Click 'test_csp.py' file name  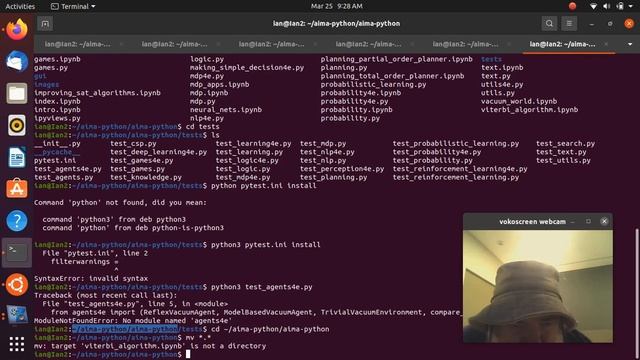click(133, 143)
